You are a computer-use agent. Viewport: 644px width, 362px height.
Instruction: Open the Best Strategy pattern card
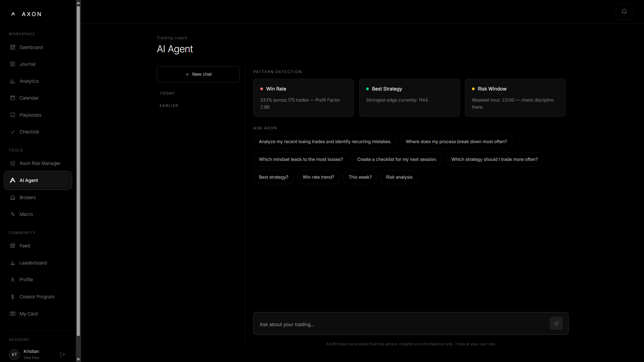[409, 98]
